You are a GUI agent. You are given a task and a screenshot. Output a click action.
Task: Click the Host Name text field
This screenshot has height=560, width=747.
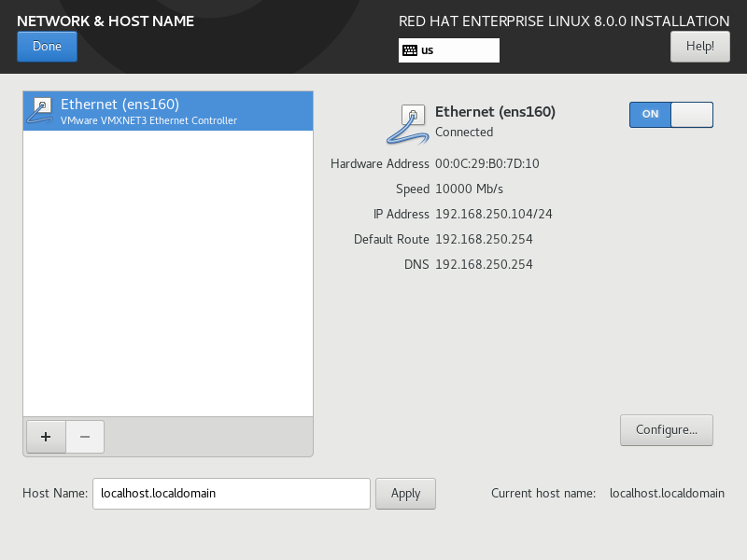231,494
